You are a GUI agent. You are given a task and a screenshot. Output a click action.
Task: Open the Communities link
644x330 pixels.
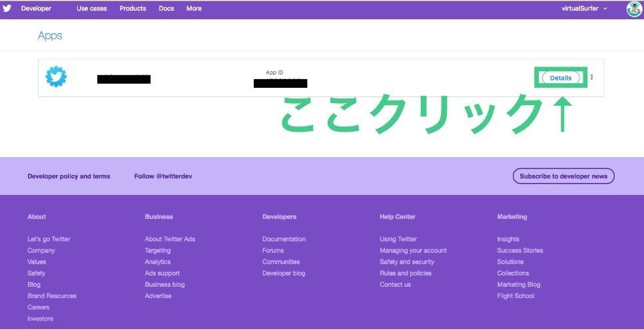[281, 262]
